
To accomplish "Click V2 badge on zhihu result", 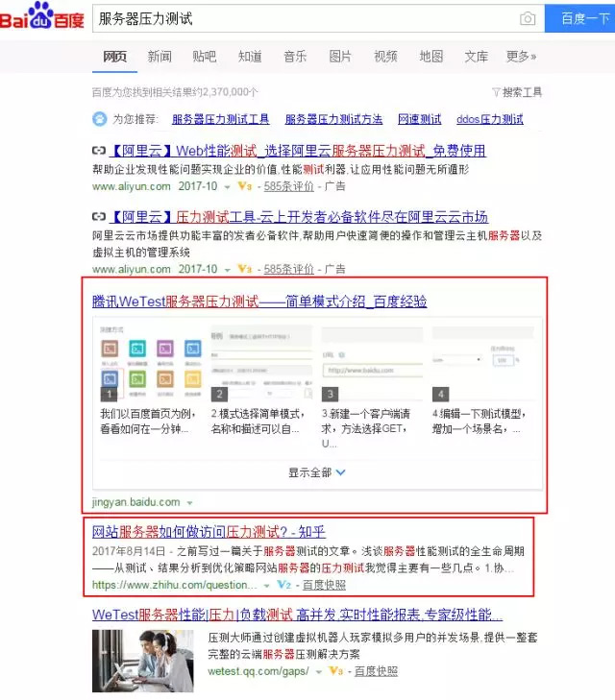I will click(x=284, y=585).
